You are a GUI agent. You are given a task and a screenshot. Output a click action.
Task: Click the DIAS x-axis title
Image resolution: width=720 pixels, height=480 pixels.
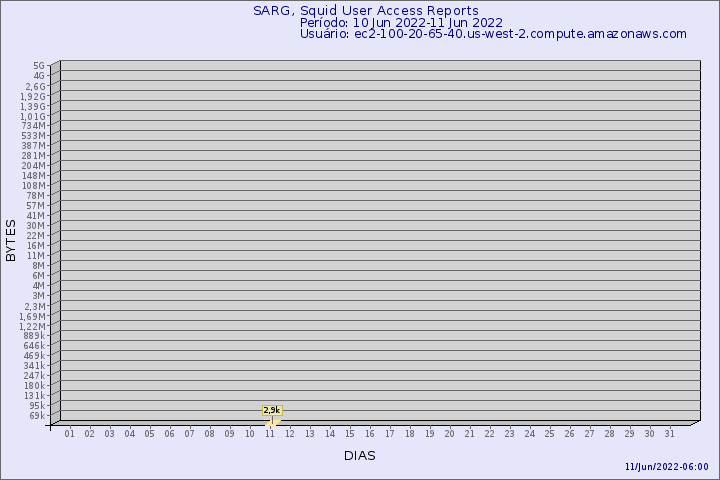(360, 456)
